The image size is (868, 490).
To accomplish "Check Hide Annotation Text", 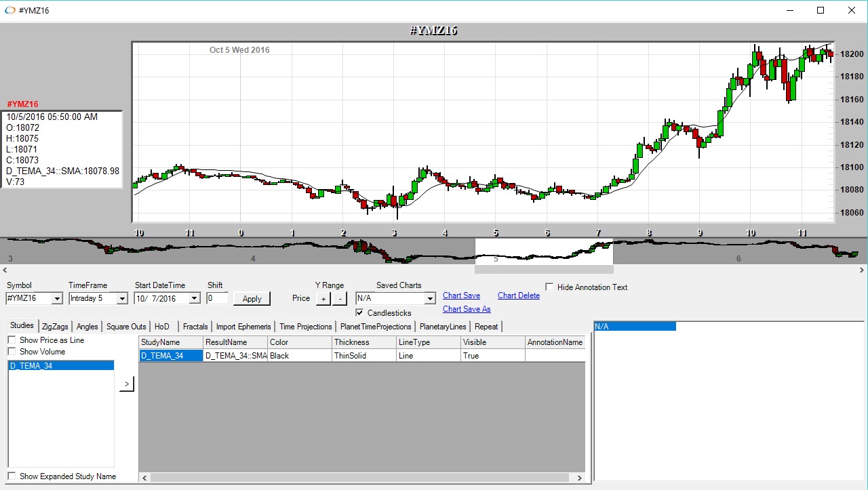I will tap(549, 287).
